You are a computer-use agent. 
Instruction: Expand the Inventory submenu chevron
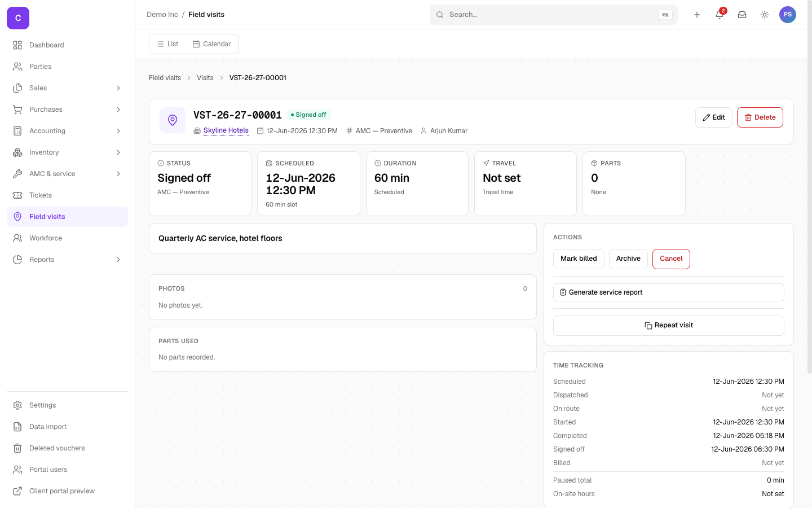[x=118, y=152]
